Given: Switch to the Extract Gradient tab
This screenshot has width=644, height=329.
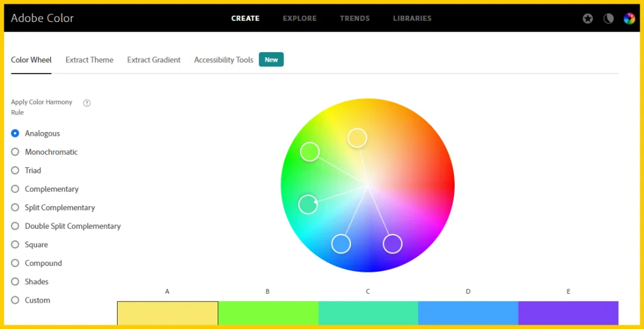Looking at the screenshot, I should click(153, 60).
